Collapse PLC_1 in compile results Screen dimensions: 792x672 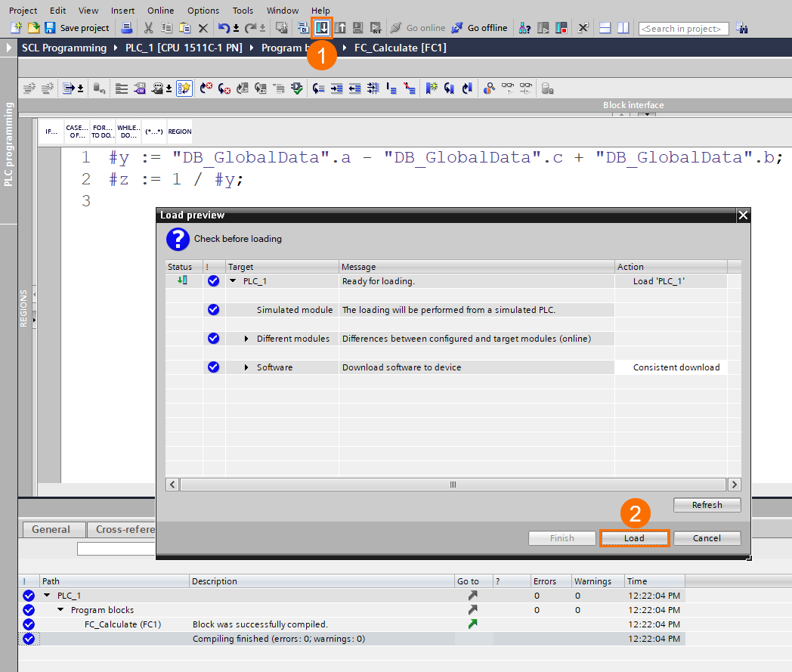click(47, 595)
